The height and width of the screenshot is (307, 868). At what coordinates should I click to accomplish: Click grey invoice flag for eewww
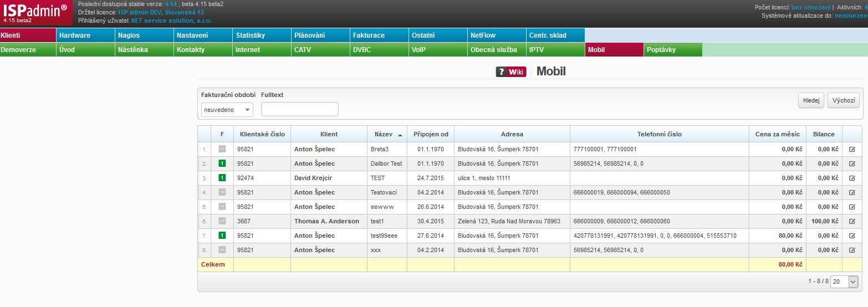point(222,207)
